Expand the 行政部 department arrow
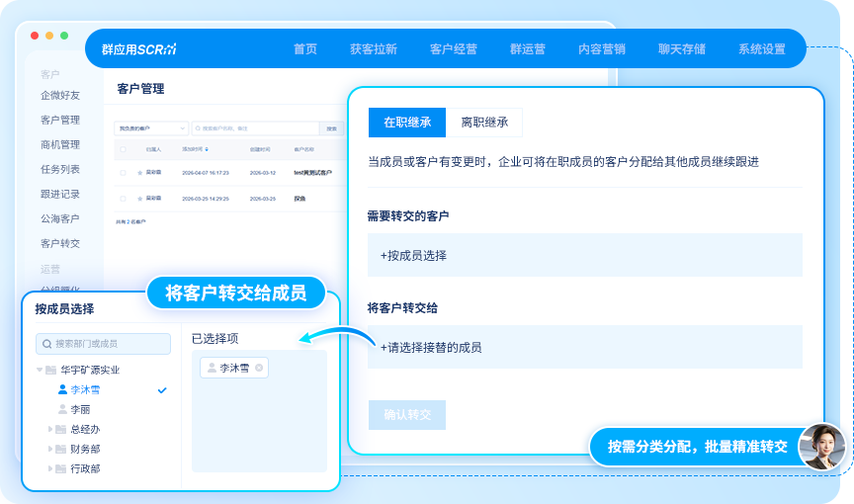 (x=50, y=468)
